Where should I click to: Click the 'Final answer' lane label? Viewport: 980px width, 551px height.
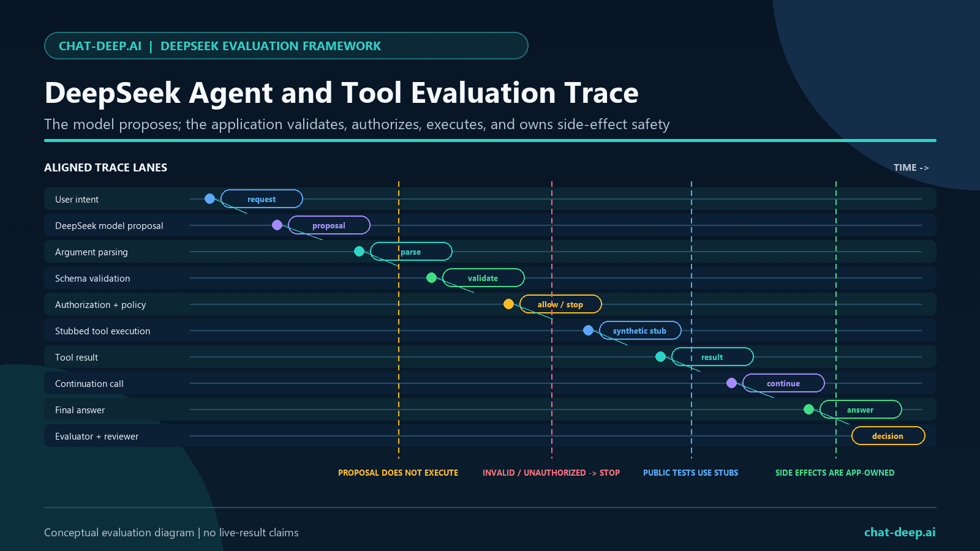tap(80, 410)
